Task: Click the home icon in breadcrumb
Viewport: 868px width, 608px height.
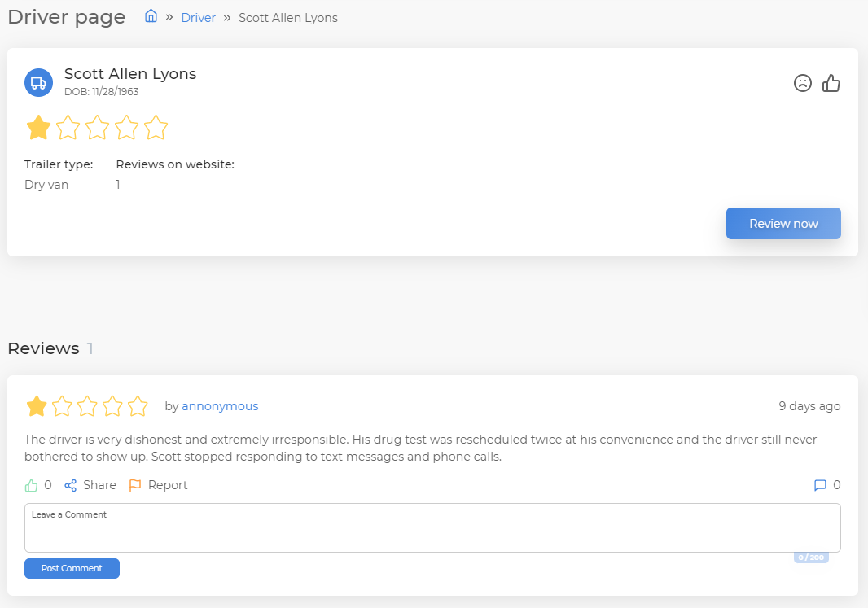Action: coord(151,16)
